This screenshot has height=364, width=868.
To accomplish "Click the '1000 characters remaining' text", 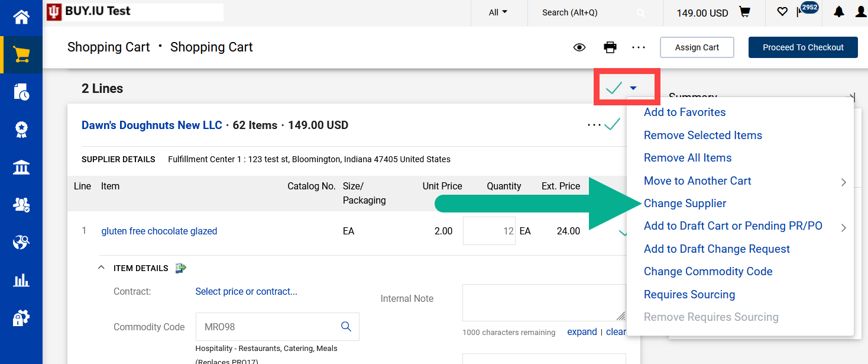I will pyautogui.click(x=509, y=333).
